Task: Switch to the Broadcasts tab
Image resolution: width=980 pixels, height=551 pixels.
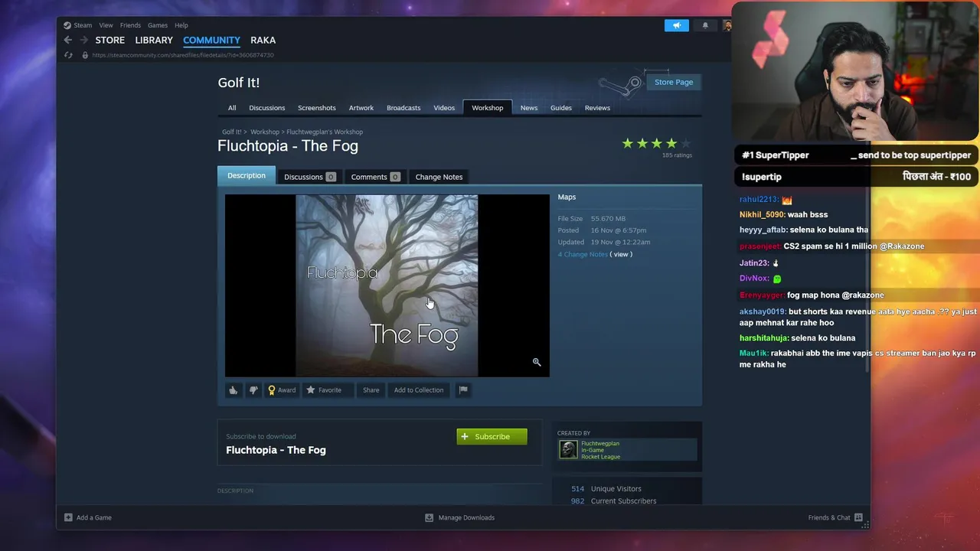Action: pos(403,108)
